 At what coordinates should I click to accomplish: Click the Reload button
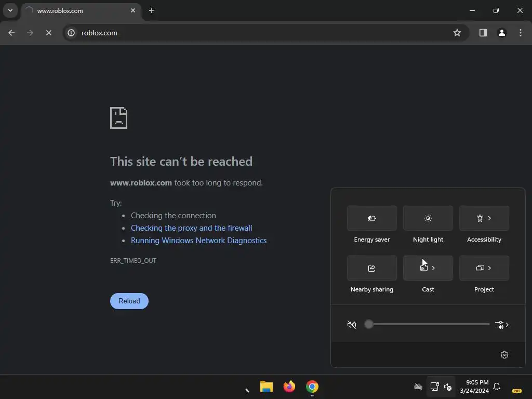click(129, 301)
